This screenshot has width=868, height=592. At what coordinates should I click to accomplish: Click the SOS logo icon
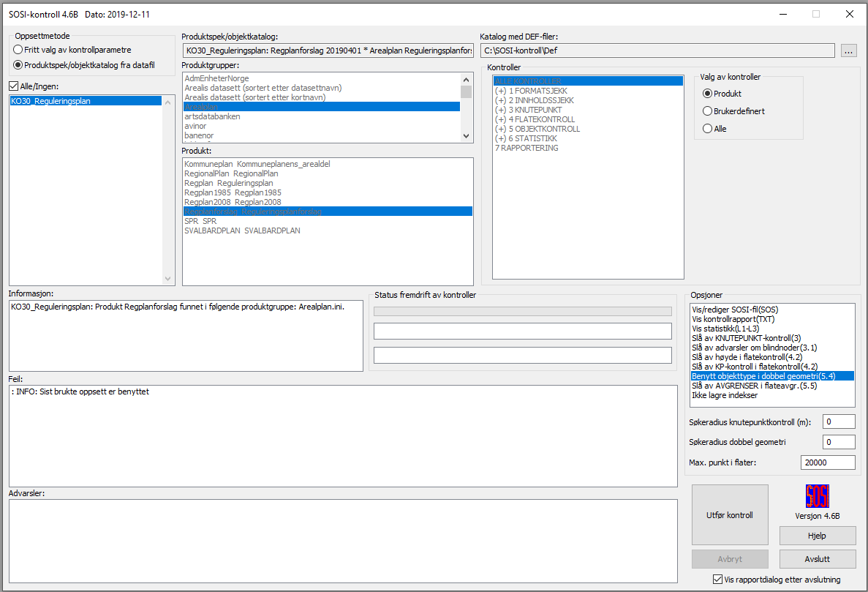click(817, 497)
